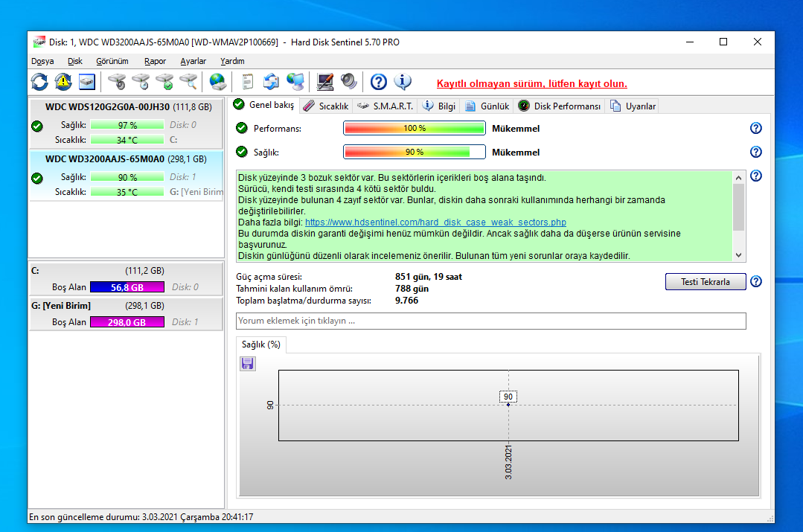The image size is (803, 532).
Task: Click the comment input field
Action: 490,321
